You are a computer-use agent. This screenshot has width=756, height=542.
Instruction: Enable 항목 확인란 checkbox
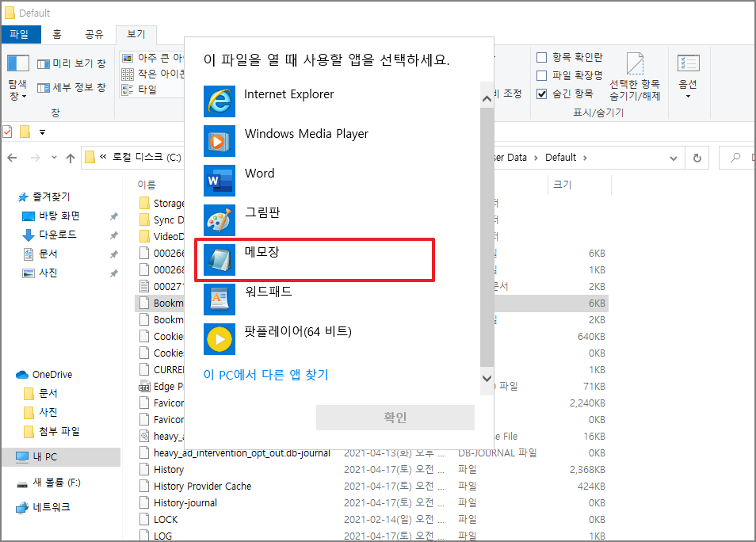[541, 57]
